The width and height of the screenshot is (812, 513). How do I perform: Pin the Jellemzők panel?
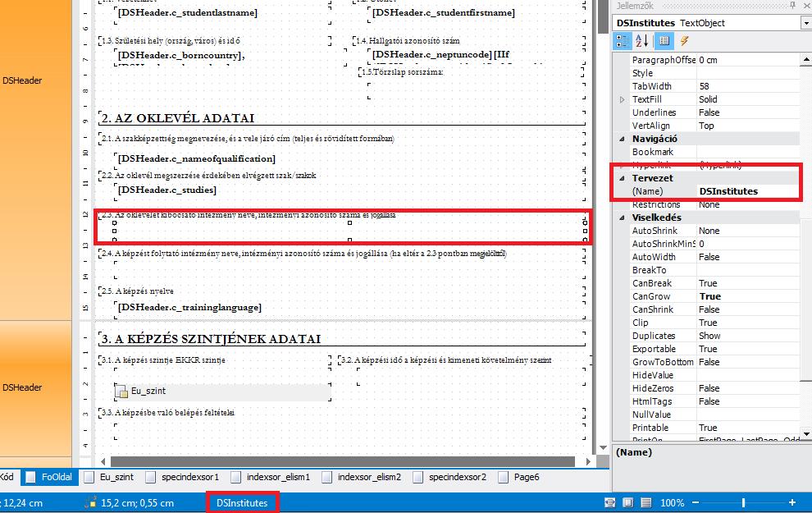coord(793,5)
